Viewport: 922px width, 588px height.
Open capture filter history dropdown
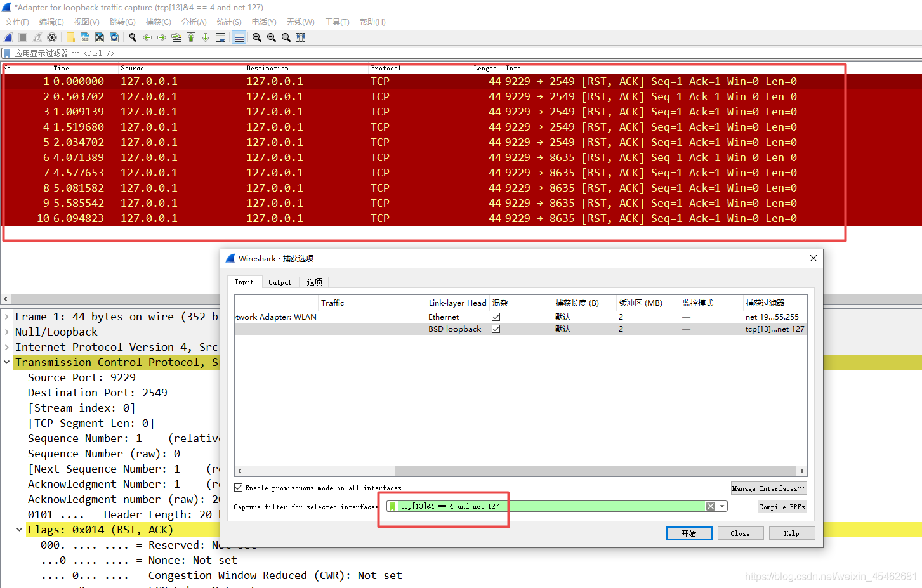pos(722,506)
